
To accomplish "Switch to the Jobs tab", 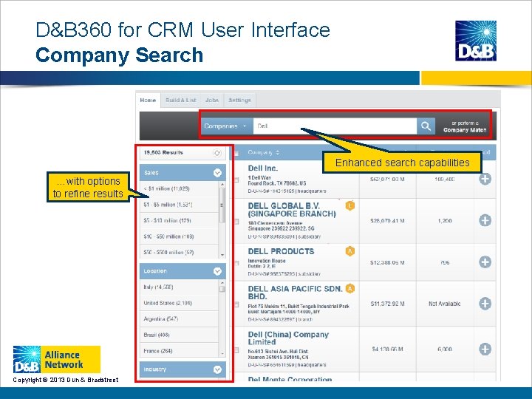I will 212,100.
